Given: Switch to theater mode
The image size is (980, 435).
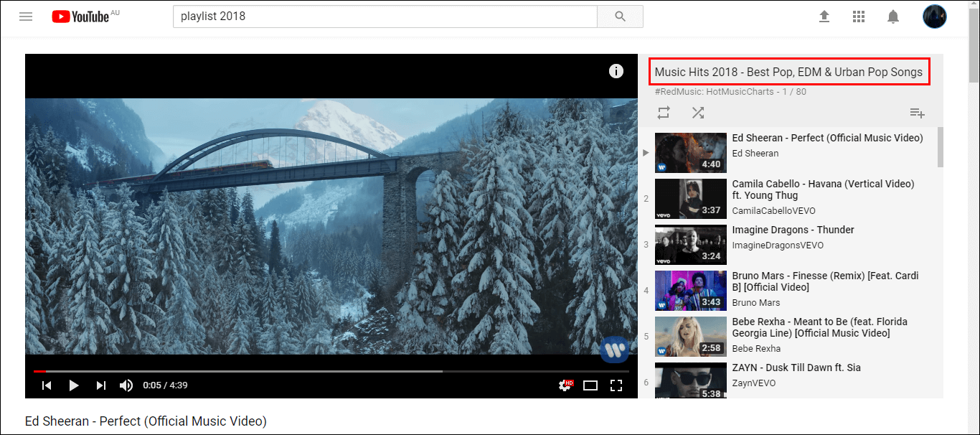Looking at the screenshot, I should (x=590, y=385).
